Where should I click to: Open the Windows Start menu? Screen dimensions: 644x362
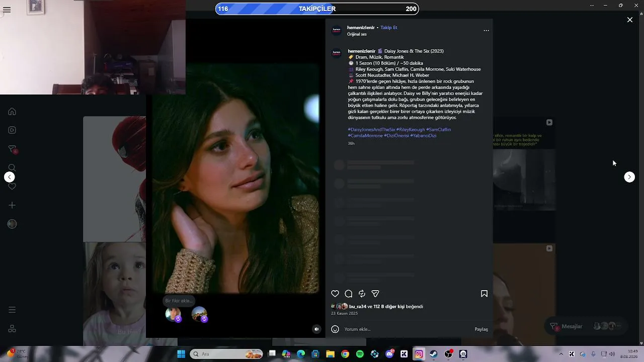click(181, 354)
